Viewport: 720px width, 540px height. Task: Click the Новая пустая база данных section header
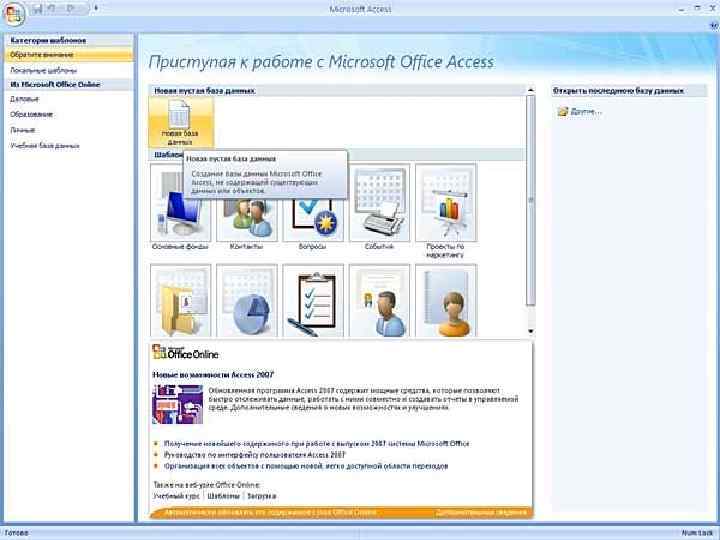point(338,91)
